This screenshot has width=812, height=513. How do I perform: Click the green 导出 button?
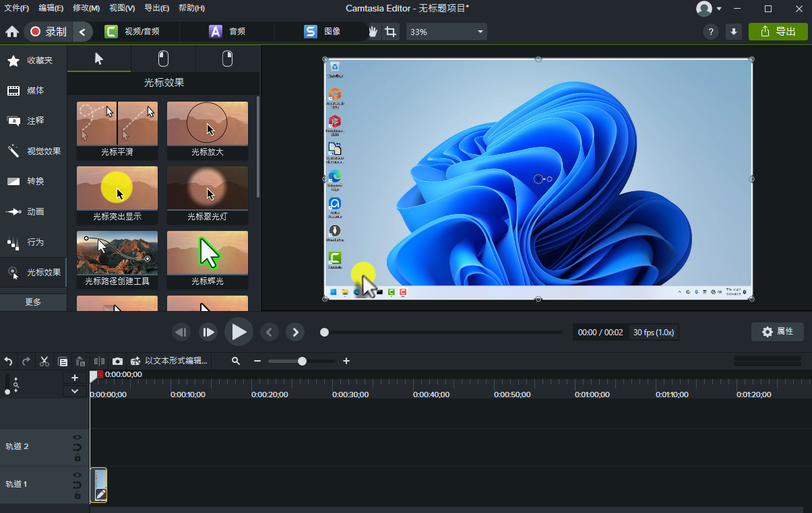(778, 32)
